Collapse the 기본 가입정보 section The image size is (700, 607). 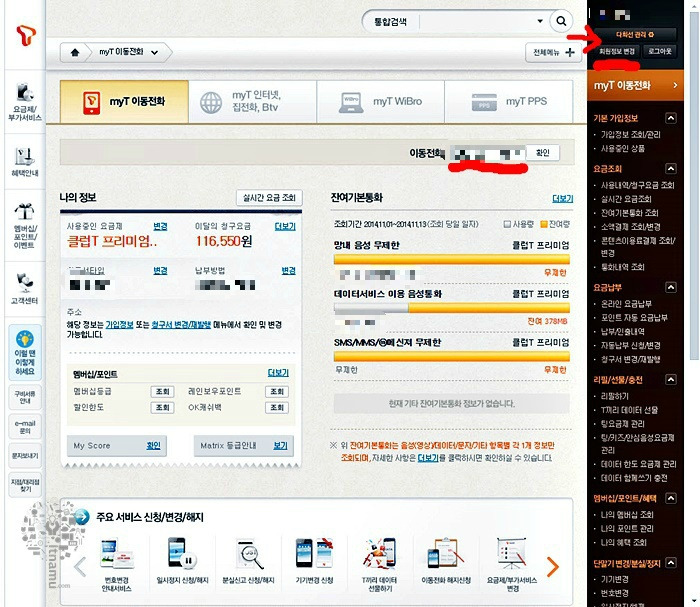[671, 118]
